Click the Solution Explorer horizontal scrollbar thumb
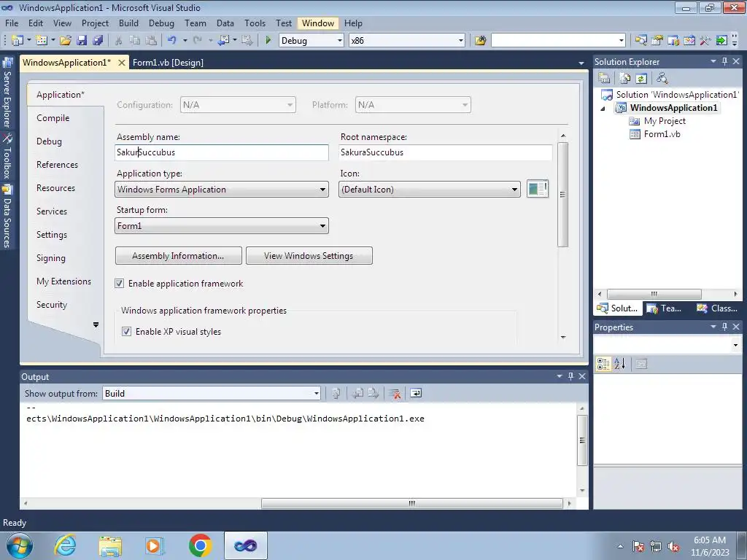The image size is (747, 560). [x=654, y=295]
